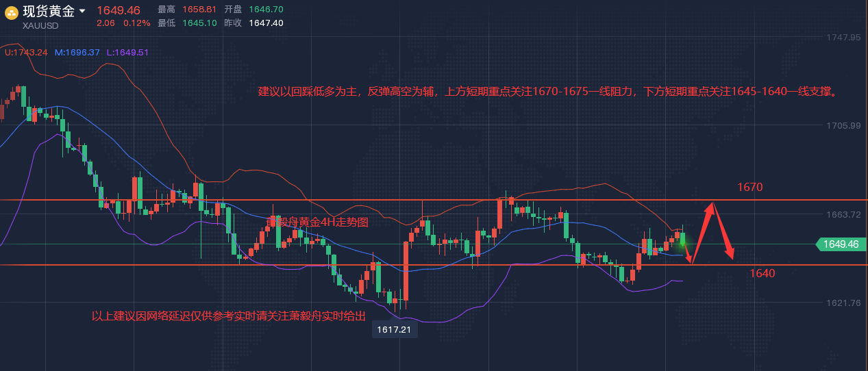Click the 黄金4H走势图 chart annotation text
Viewport: 868px width, 371px height.
(317, 222)
